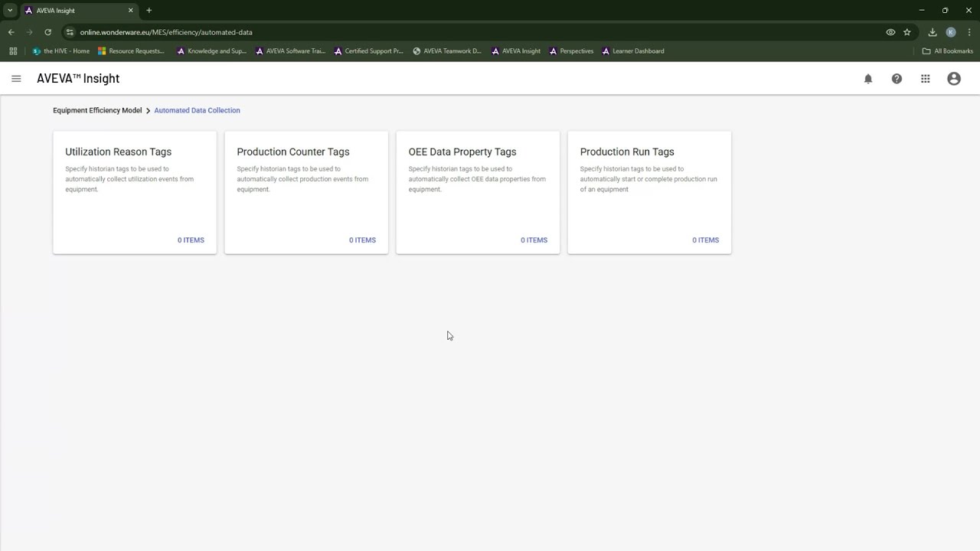
Task: Open the help question mark icon
Action: pos(897,79)
